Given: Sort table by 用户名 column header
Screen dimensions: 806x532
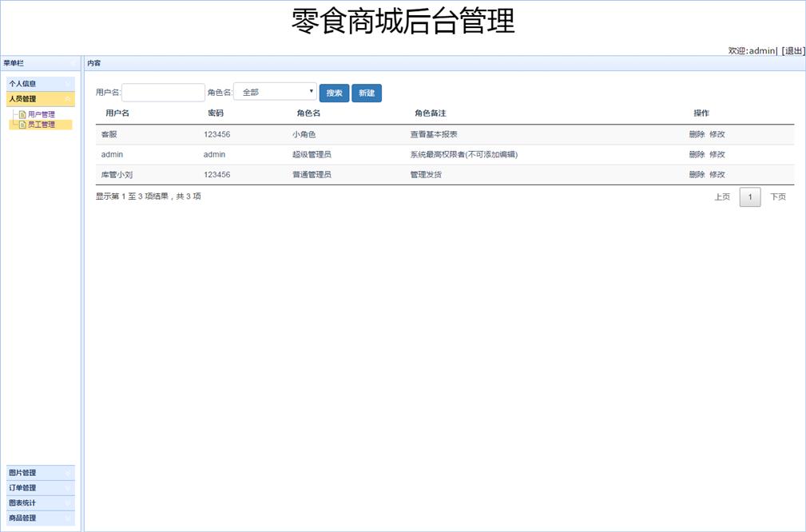Looking at the screenshot, I should click(117, 113).
